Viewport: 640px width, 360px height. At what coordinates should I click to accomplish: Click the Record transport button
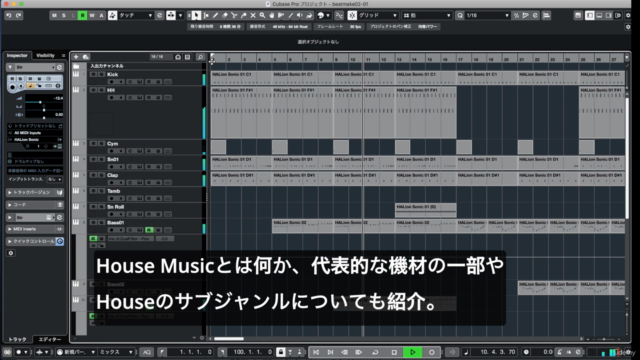[431, 352]
